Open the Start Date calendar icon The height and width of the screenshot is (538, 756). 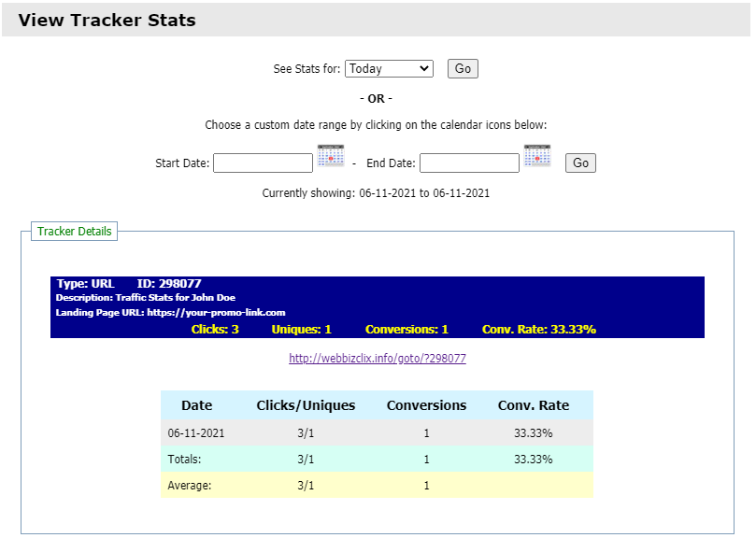(331, 155)
